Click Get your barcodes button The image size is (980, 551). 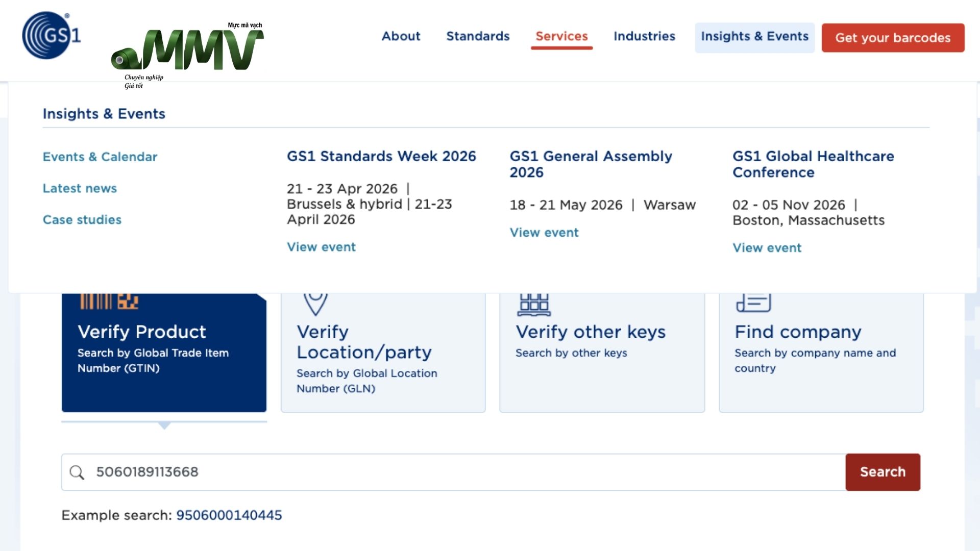click(x=893, y=38)
